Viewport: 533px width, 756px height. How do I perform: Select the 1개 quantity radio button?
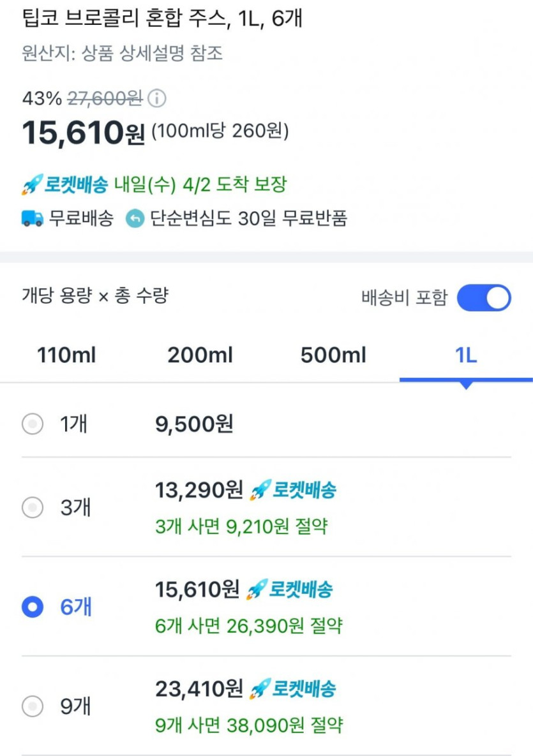point(33,424)
